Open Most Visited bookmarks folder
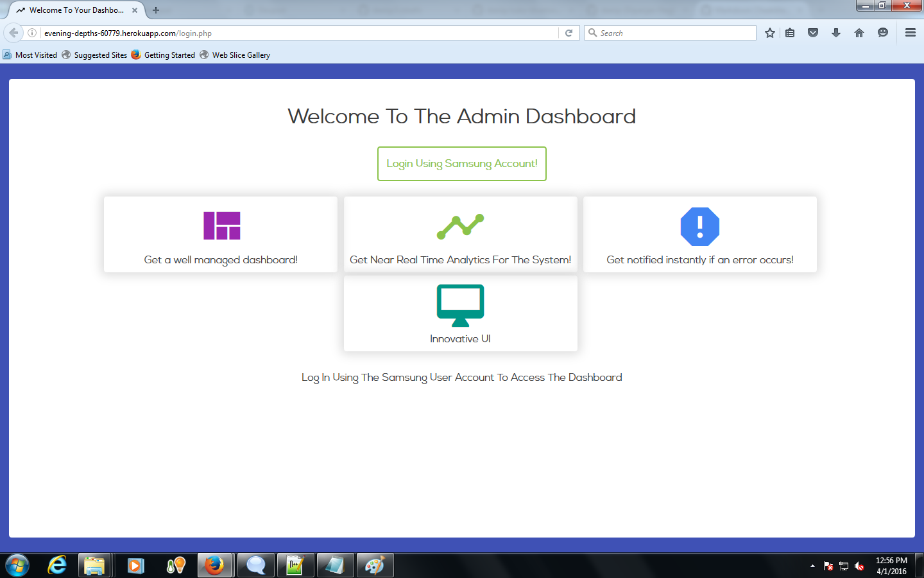The height and width of the screenshot is (578, 924). click(30, 55)
